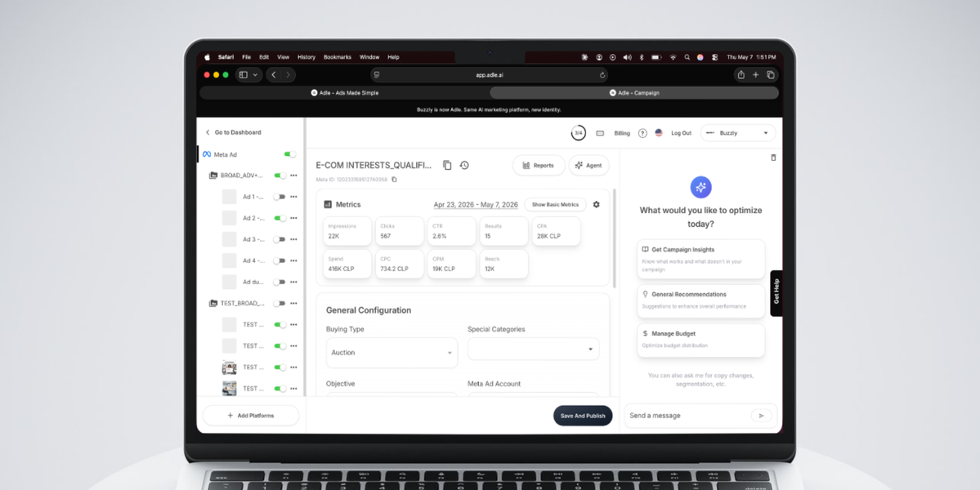Open more options dots for Ad 2

(293, 218)
